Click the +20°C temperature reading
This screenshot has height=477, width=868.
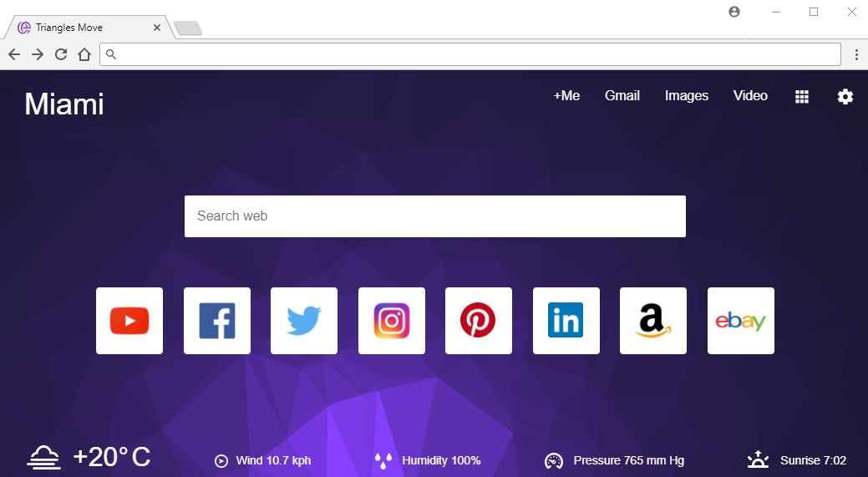[112, 457]
